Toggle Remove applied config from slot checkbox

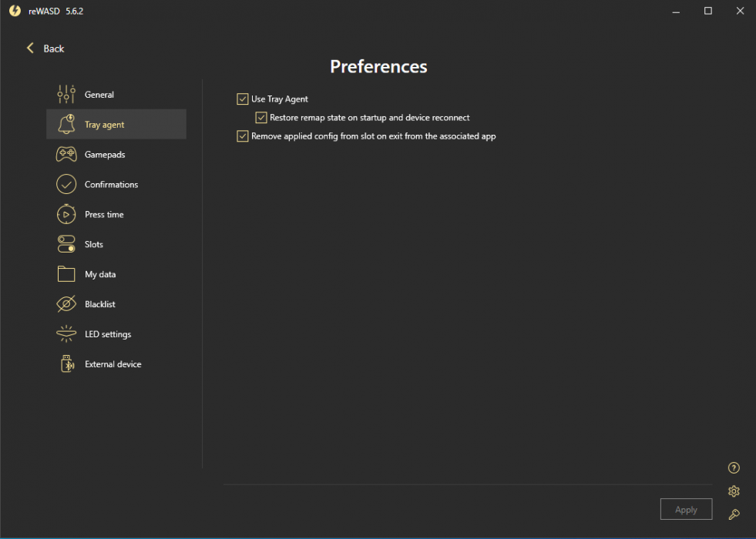pyautogui.click(x=243, y=136)
